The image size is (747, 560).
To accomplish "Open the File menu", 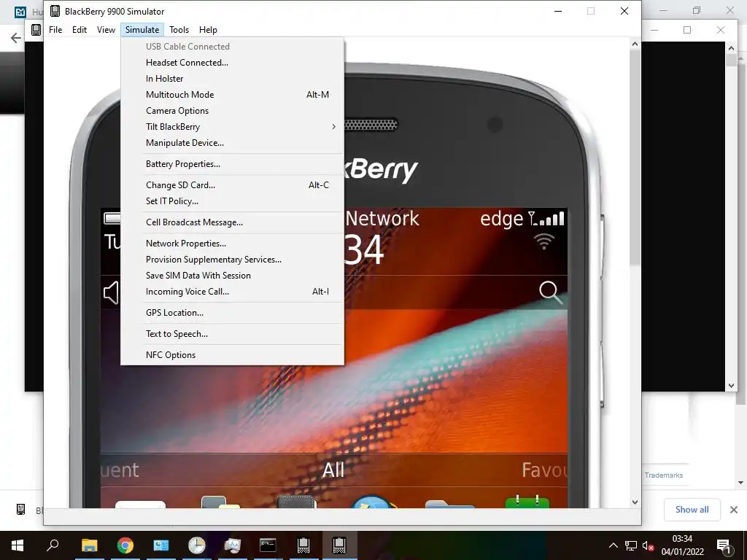I will pyautogui.click(x=55, y=29).
